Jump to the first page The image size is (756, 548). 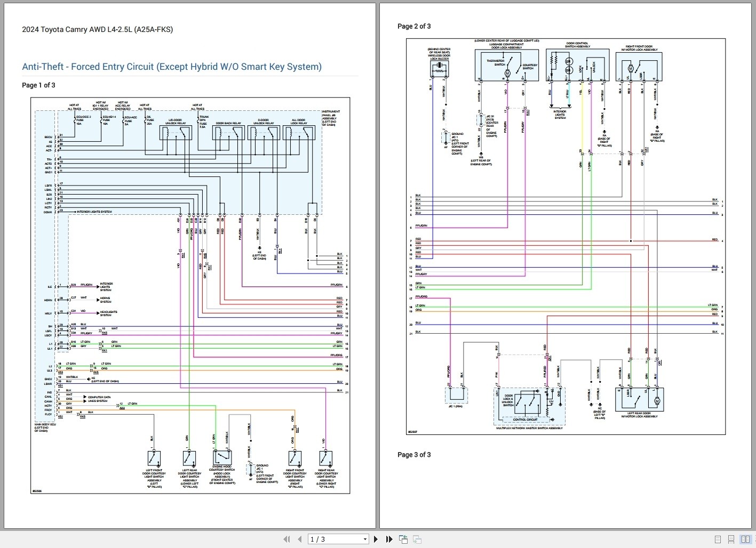coord(287,539)
